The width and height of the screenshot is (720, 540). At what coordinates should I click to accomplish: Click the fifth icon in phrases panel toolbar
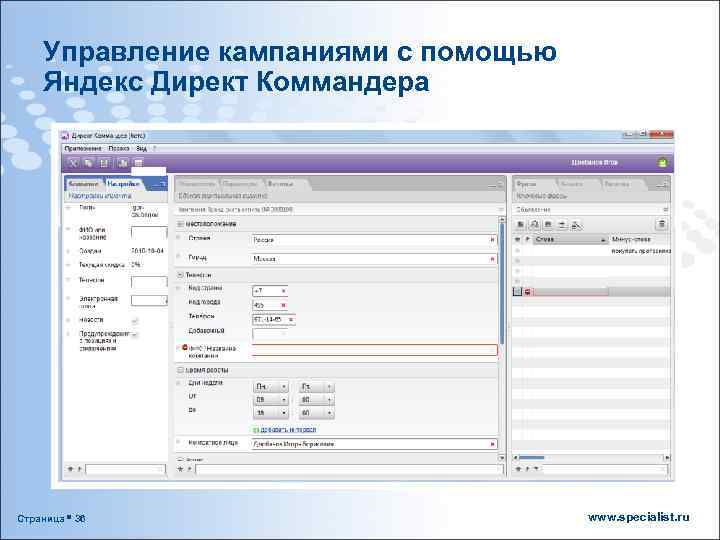[x=576, y=225]
